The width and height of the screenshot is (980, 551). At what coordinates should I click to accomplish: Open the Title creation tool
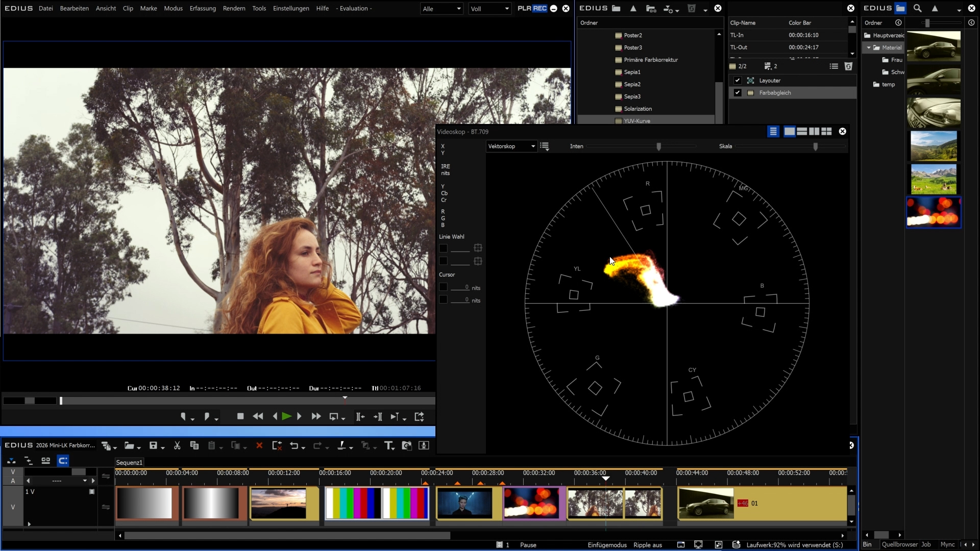pos(388,446)
